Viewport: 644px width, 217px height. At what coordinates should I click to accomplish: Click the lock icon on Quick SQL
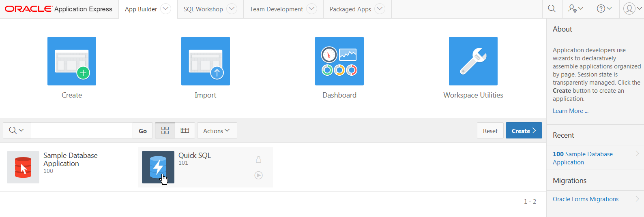pyautogui.click(x=258, y=160)
